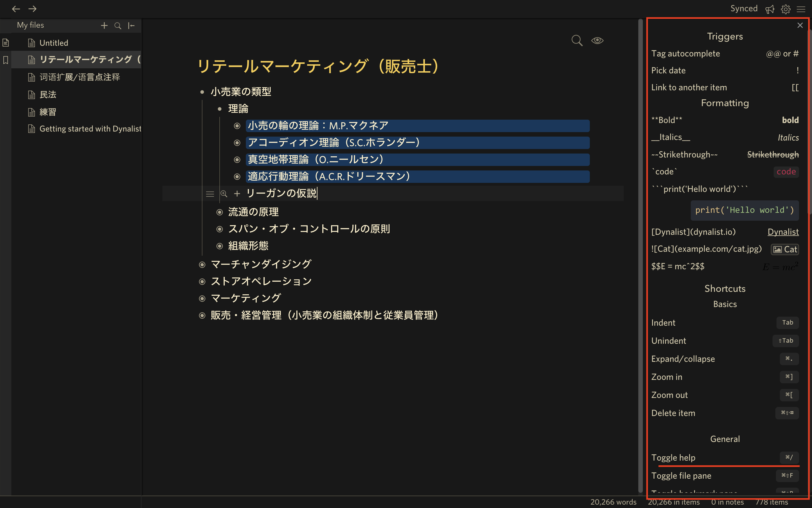Collapse the file pane with arrow icon
This screenshot has height=508, width=812.
click(131, 25)
